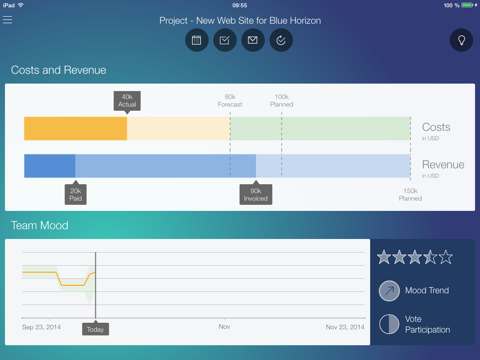Tap the Vote Participation label
The height and width of the screenshot is (360, 480).
click(427, 324)
